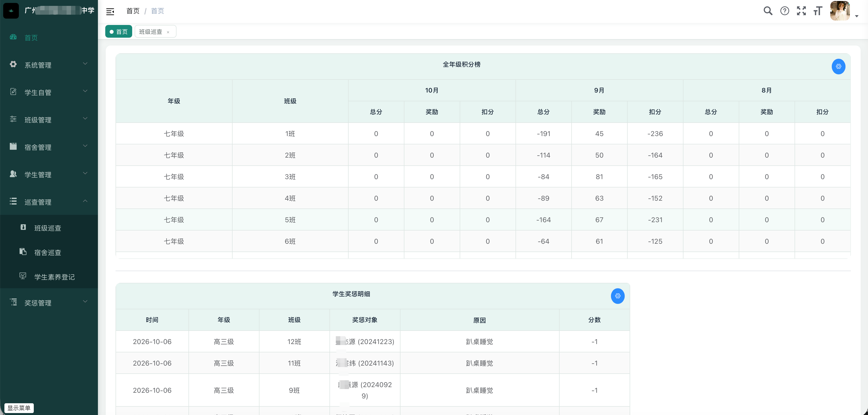Click the -236 deduction value

coord(655,134)
